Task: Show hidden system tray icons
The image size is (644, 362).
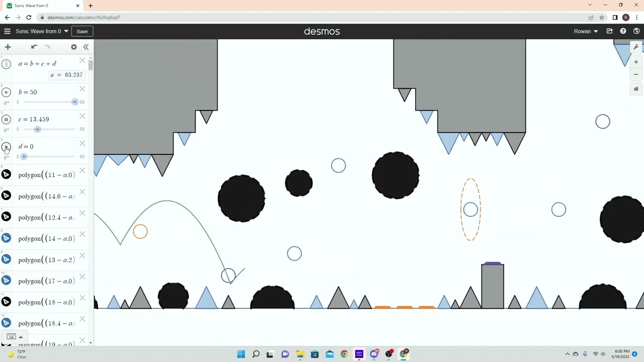Action: point(568,354)
